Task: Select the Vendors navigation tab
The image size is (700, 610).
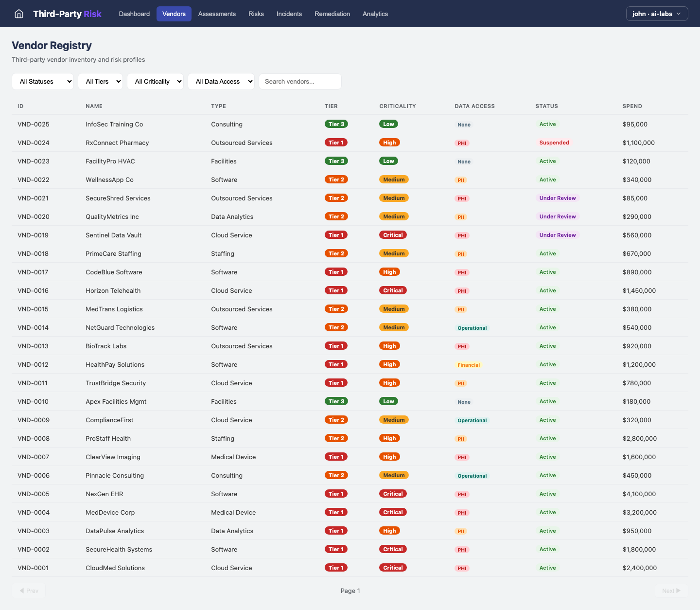Action: click(x=174, y=14)
